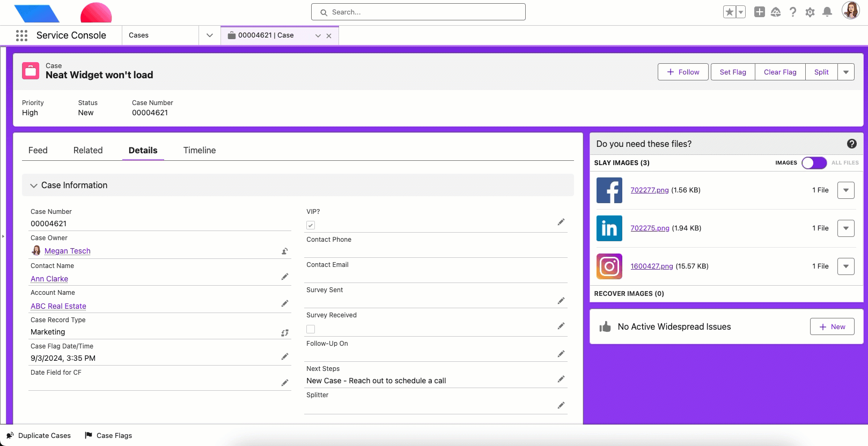868x446 pixels.
Task: Click the Change Owner icon
Action: coord(285,251)
